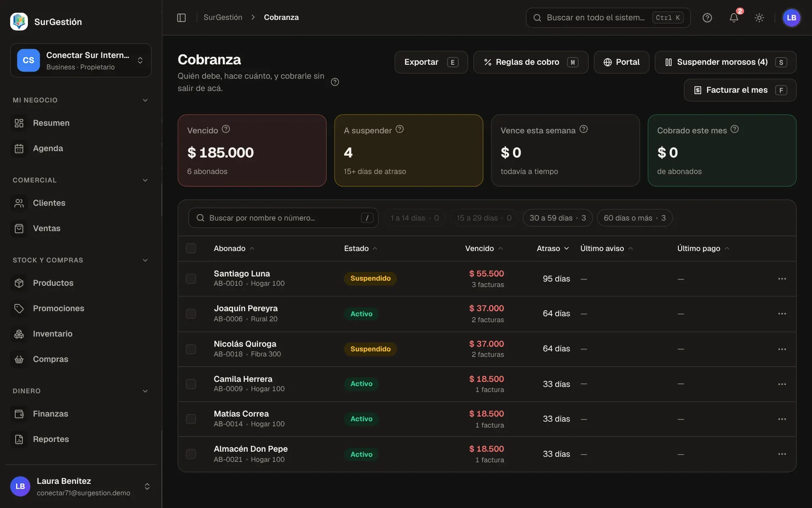
Task: Show info for Vencido card
Action: [226, 129]
